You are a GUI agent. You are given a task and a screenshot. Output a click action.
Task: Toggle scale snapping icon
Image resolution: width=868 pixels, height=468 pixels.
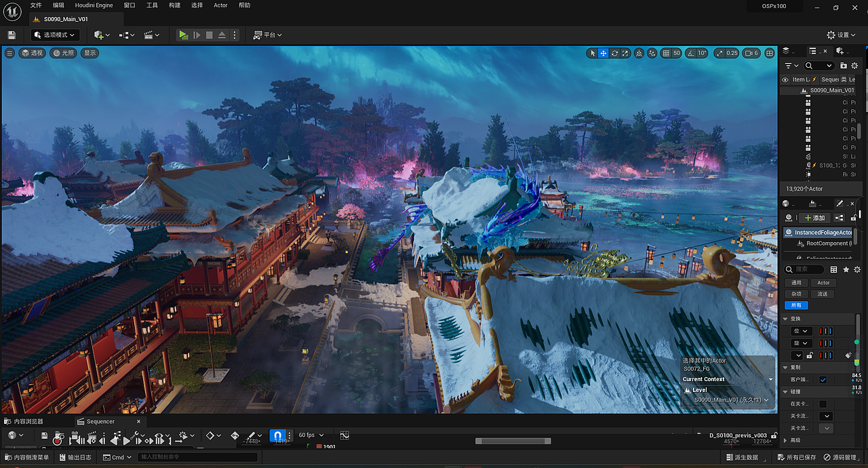point(719,53)
